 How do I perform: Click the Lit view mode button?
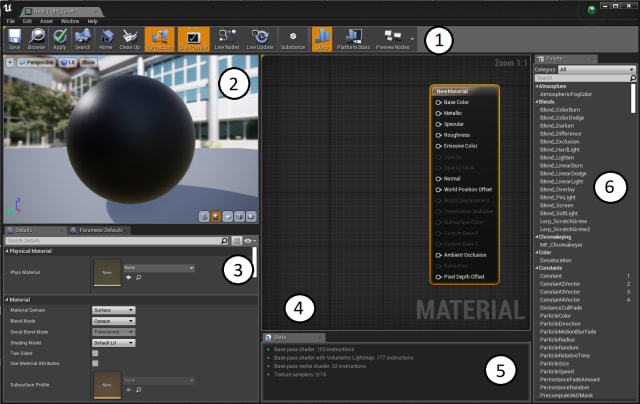pos(68,62)
